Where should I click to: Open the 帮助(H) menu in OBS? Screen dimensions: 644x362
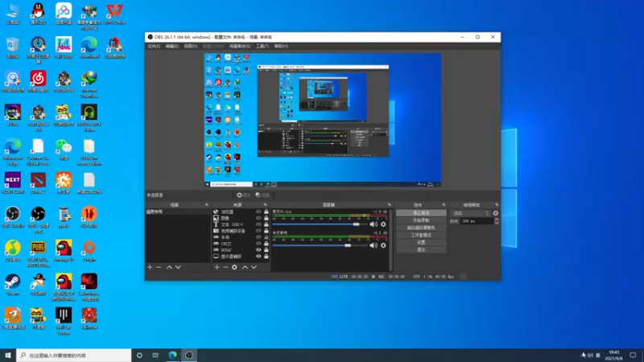click(281, 47)
